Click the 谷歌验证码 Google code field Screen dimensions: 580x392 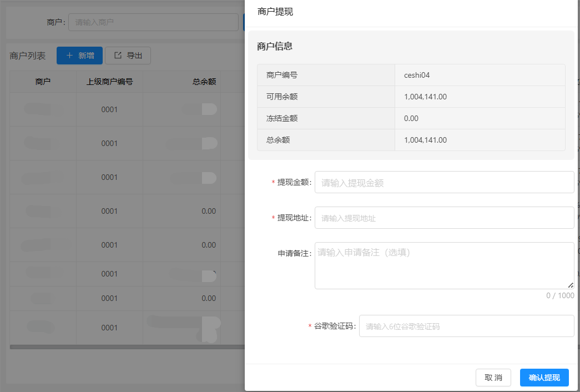(x=466, y=326)
